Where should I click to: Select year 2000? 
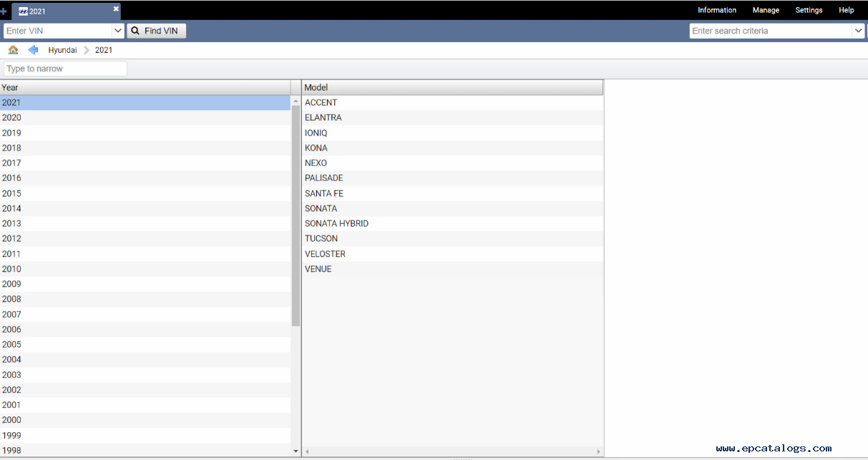[145, 420]
